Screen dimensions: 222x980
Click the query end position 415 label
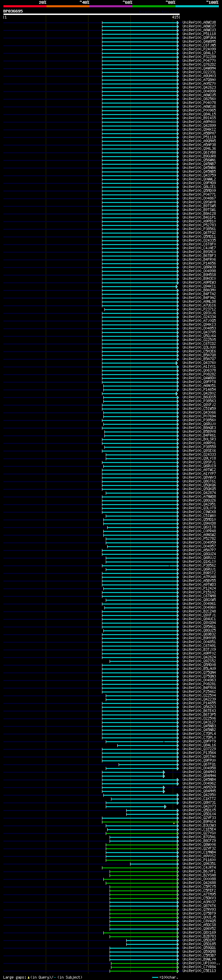pyautogui.click(x=175, y=17)
